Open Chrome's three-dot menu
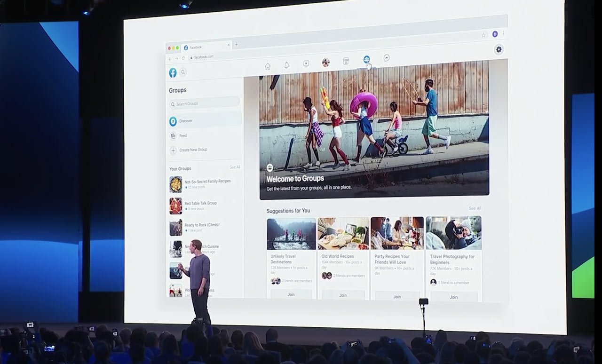Image resolution: width=602 pixels, height=364 pixels. coord(503,33)
